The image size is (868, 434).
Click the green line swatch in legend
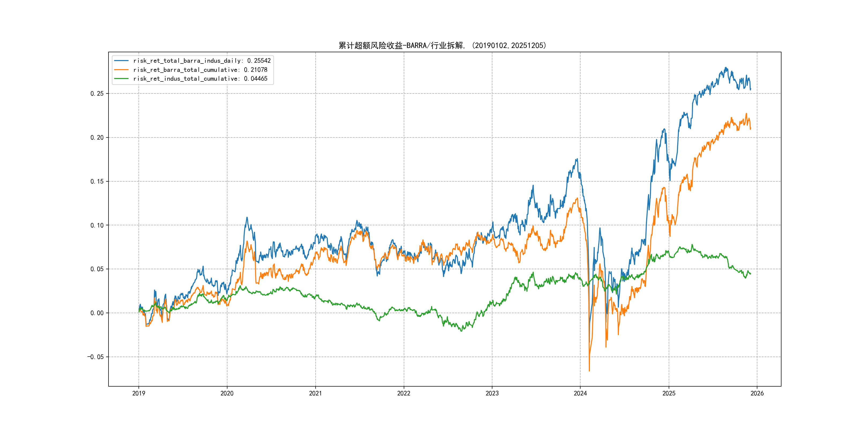click(x=121, y=78)
